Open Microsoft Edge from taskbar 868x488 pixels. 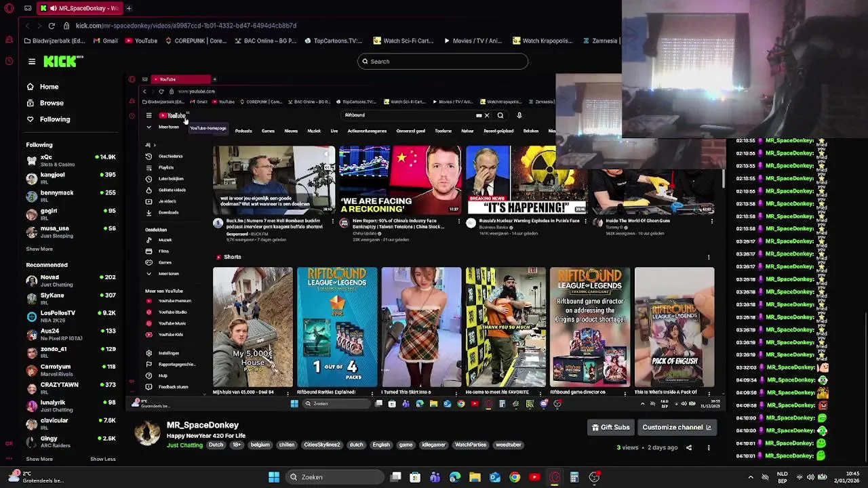click(455, 477)
